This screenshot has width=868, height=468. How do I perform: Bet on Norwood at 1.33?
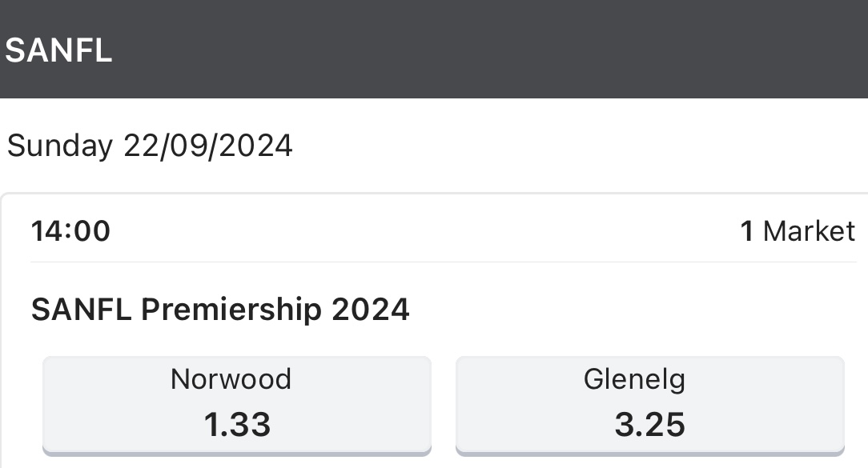(236, 404)
